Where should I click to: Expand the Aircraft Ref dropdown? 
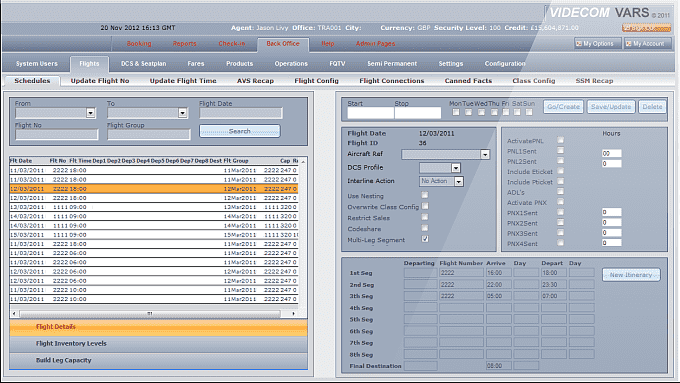click(485, 154)
